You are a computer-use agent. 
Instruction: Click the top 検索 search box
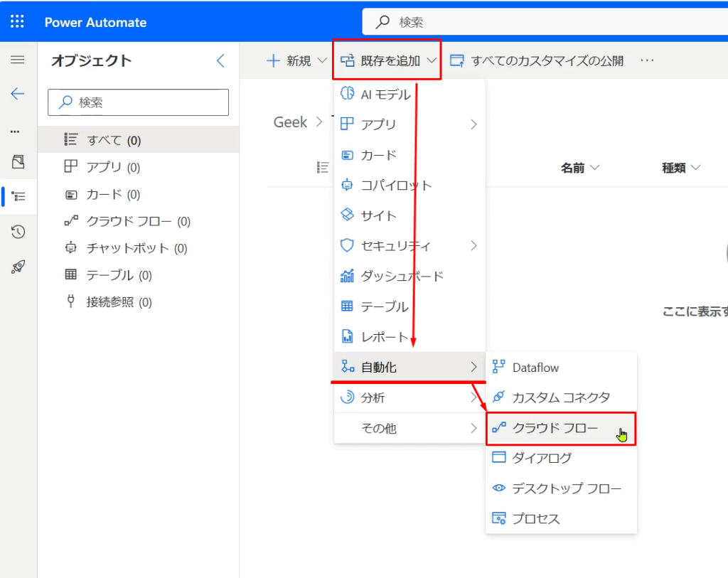(x=545, y=22)
